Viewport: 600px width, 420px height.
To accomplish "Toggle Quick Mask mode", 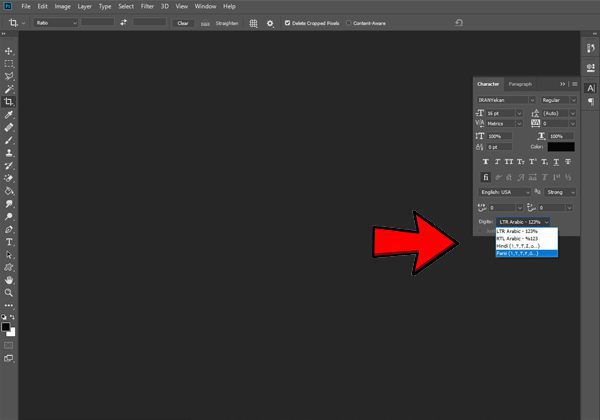I will coord(8,345).
